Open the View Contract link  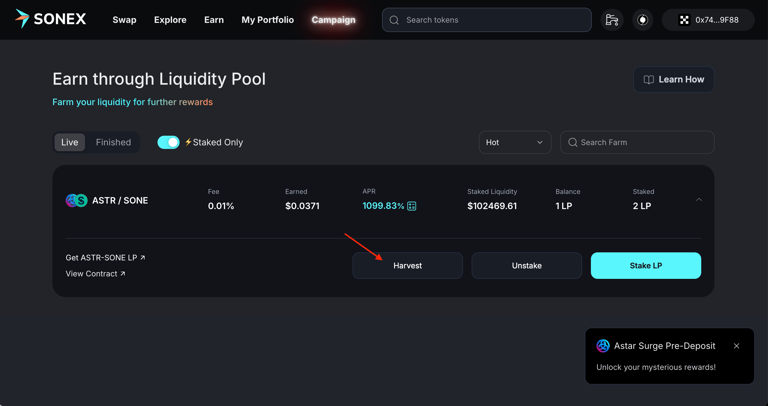(x=96, y=274)
